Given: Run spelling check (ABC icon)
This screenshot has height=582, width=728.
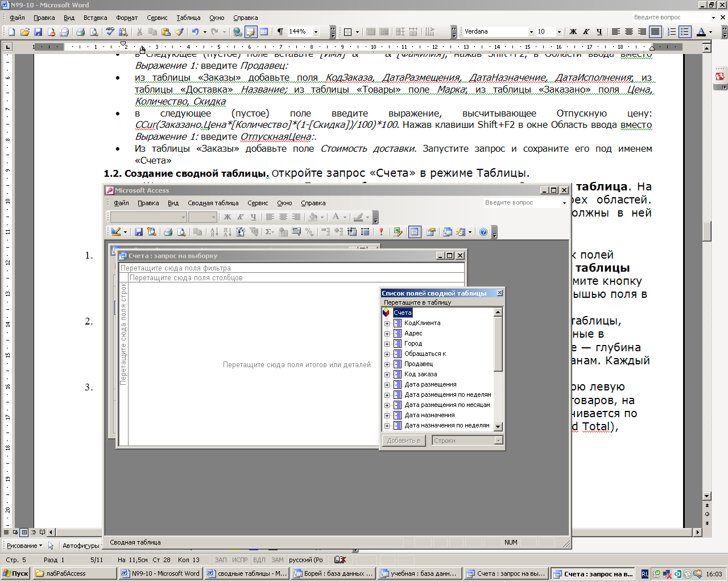Looking at the screenshot, I should 110,32.
